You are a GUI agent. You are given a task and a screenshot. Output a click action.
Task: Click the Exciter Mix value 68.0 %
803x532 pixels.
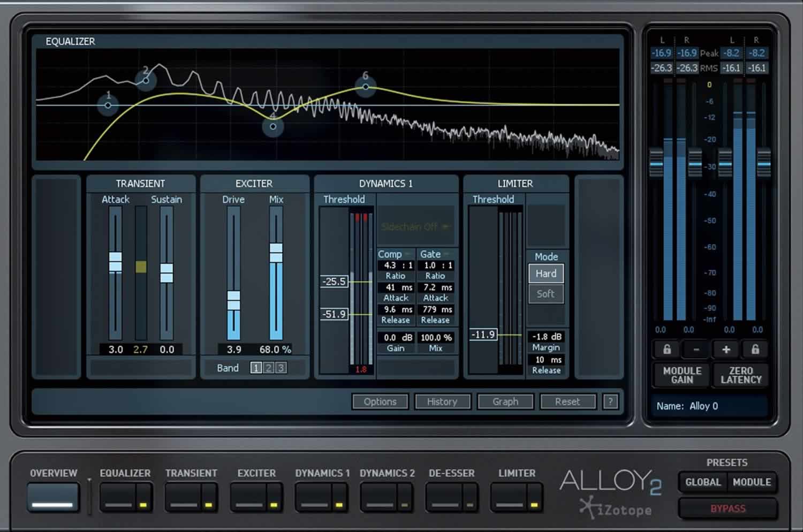tap(275, 349)
